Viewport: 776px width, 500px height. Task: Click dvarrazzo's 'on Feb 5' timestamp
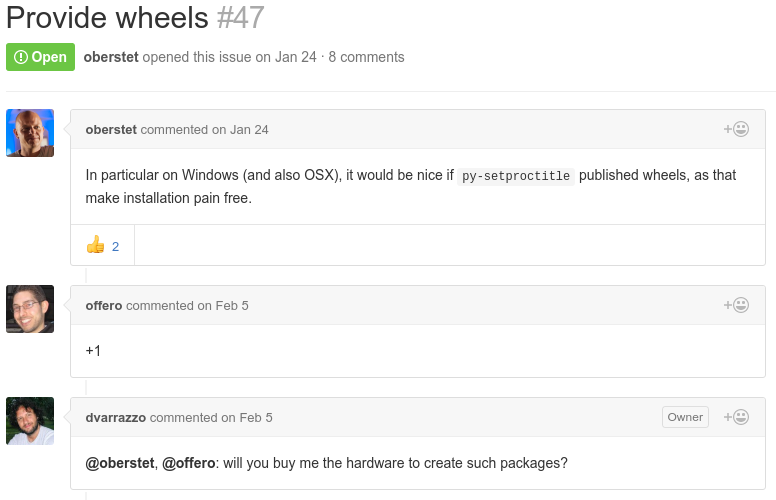click(247, 417)
